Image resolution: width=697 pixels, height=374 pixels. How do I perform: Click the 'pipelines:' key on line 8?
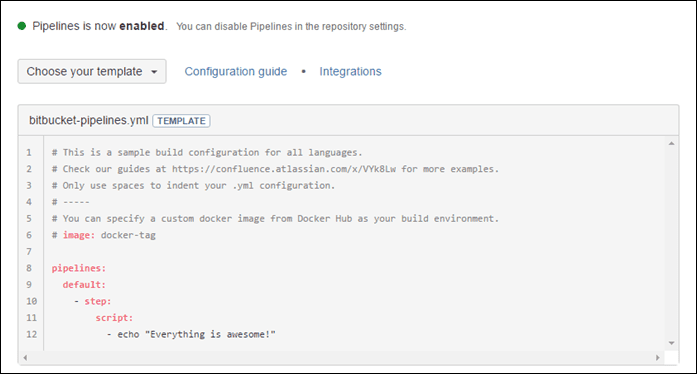click(79, 268)
